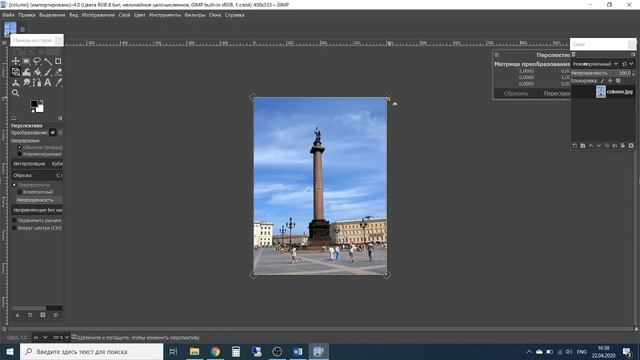This screenshot has width=640, height=360.
Task: Toggle lock position cross icon
Action: tap(610, 81)
